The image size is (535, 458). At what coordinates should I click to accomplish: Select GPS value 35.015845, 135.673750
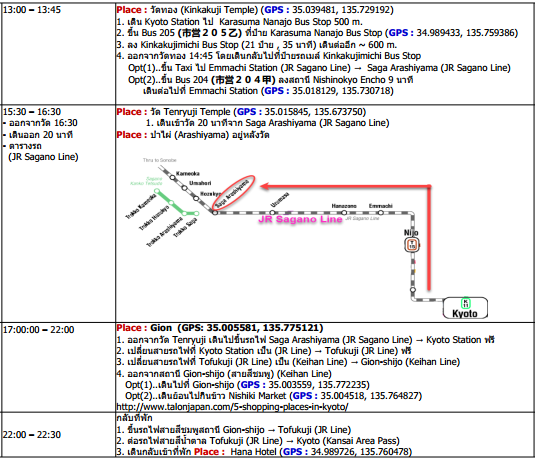click(x=315, y=112)
